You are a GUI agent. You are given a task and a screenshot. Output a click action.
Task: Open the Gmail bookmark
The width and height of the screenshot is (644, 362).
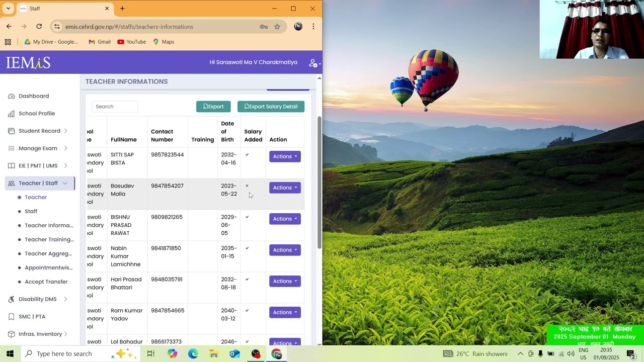pos(100,42)
